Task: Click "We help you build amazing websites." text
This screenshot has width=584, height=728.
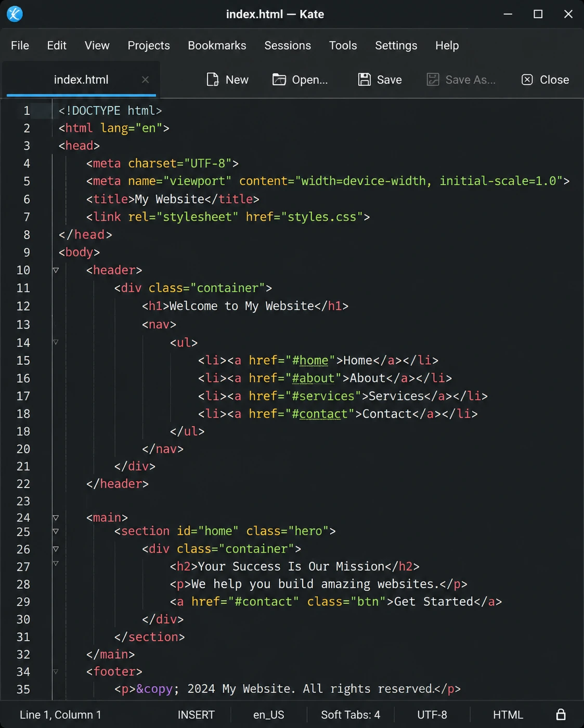Action: pyautogui.click(x=316, y=584)
